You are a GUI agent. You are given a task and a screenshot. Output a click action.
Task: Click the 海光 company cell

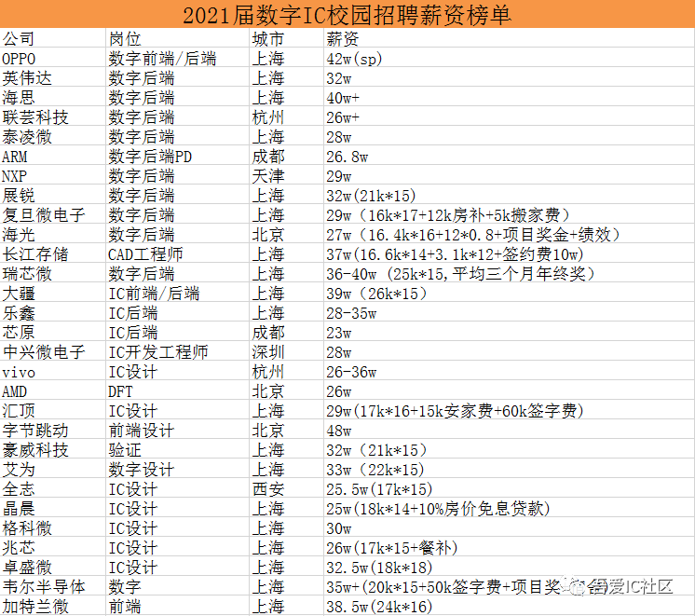(53, 234)
